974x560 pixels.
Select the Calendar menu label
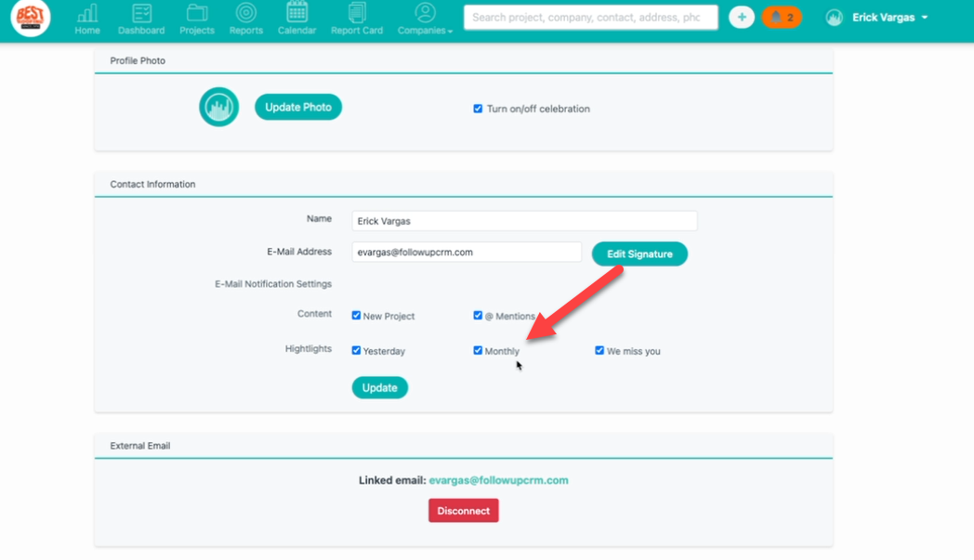click(x=296, y=31)
